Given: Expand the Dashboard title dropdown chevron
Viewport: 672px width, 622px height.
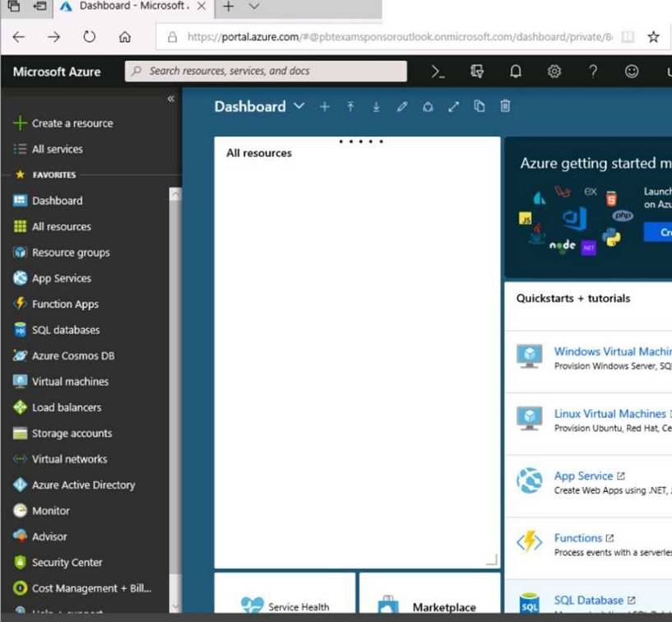Looking at the screenshot, I should (299, 106).
